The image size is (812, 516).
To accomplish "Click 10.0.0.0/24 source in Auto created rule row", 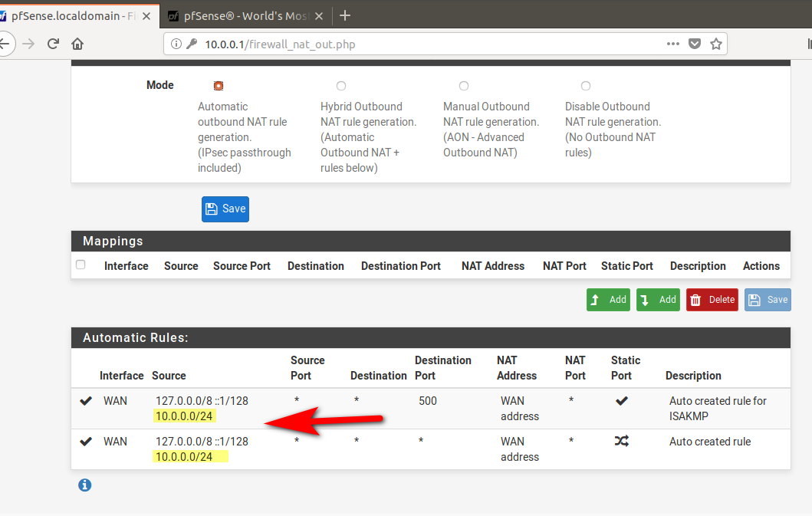I will click(x=184, y=457).
